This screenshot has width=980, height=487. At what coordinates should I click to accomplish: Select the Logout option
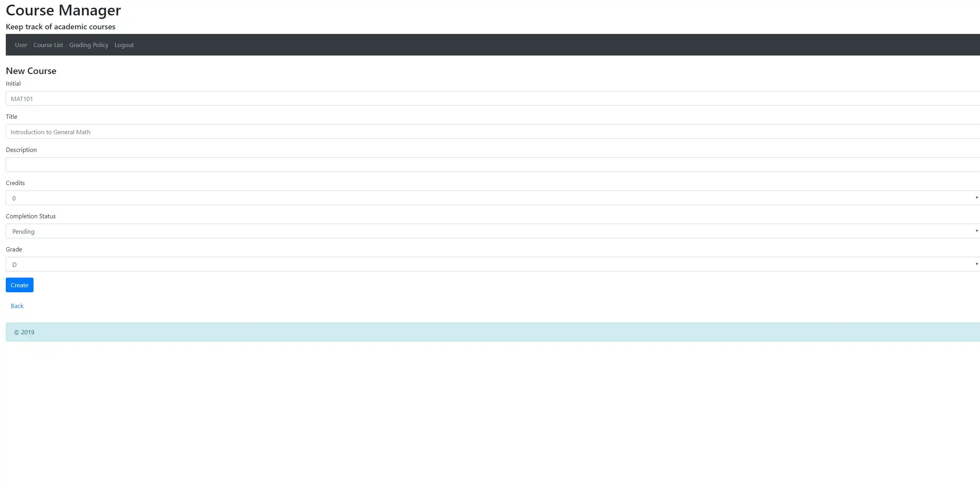click(x=124, y=44)
